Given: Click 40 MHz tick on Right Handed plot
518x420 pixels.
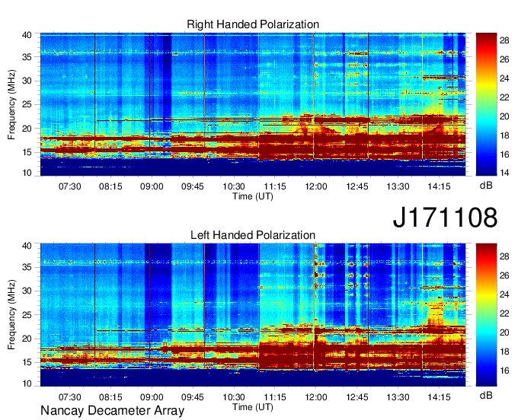Looking at the screenshot, I should (27, 35).
